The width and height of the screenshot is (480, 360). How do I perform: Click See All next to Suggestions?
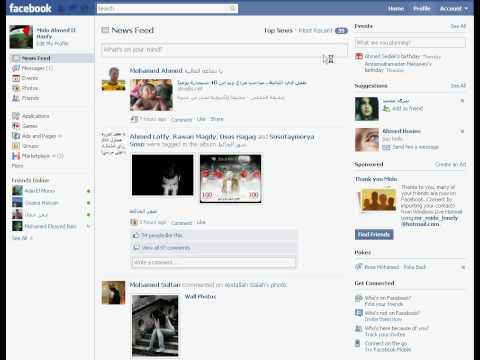coord(458,86)
